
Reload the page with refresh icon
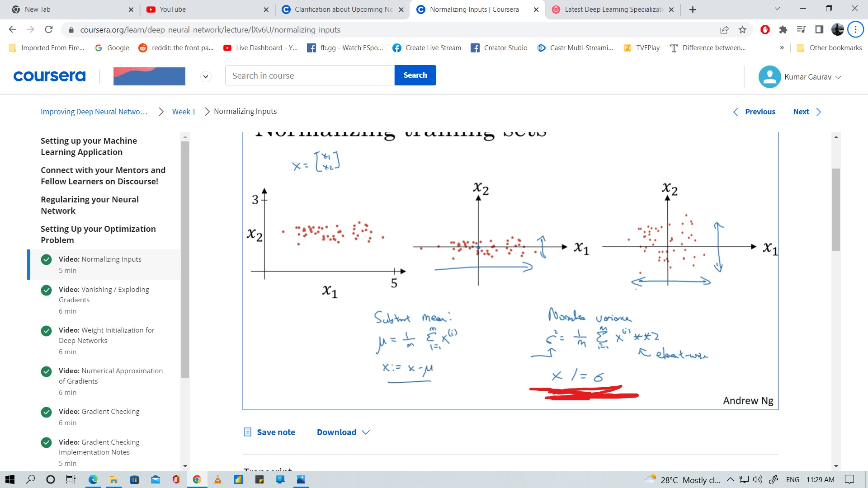pos(49,30)
